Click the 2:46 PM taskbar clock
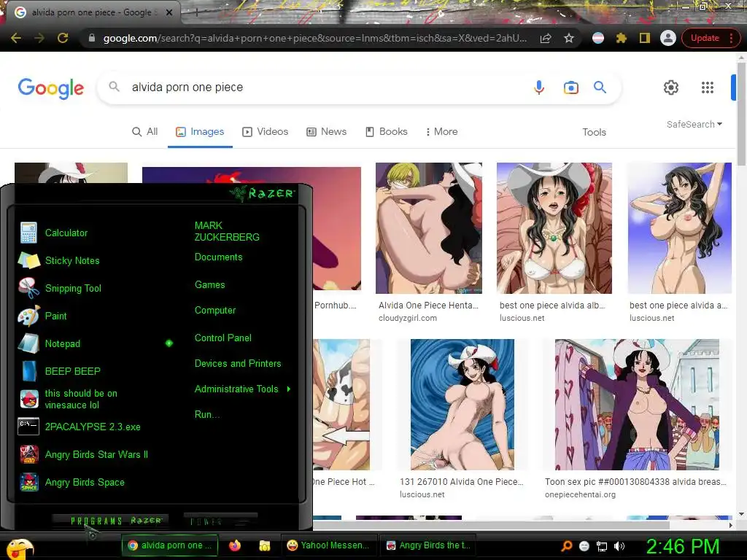 [683, 547]
